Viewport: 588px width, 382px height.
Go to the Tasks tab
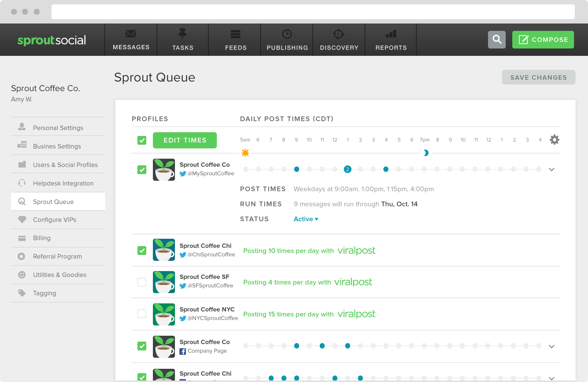183,40
